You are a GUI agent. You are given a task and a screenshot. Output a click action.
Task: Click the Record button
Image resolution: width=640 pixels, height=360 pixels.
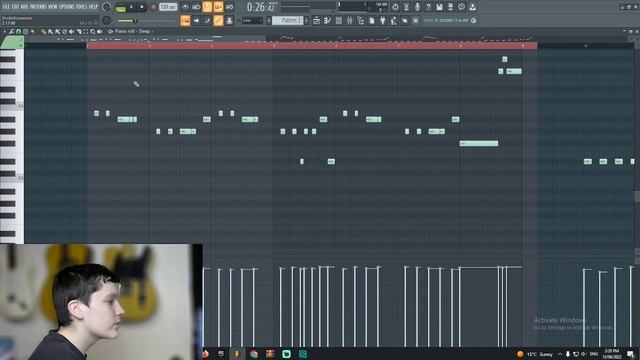[x=153, y=7]
